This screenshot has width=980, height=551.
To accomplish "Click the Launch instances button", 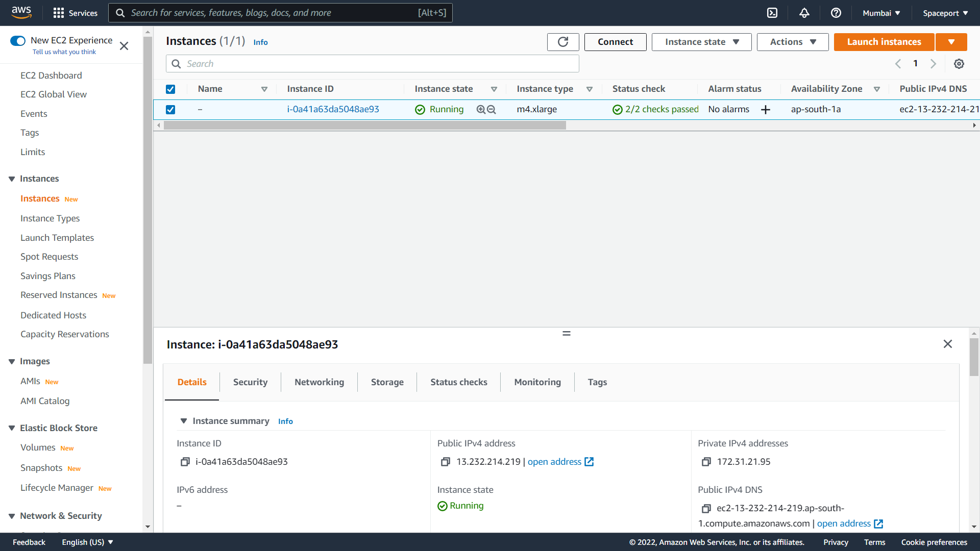I will pos(884,42).
